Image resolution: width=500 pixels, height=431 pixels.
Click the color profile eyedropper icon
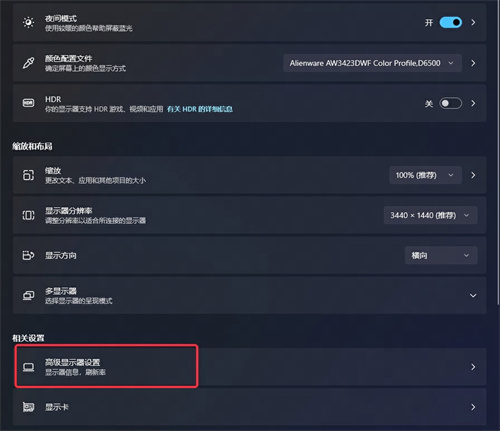click(28, 63)
